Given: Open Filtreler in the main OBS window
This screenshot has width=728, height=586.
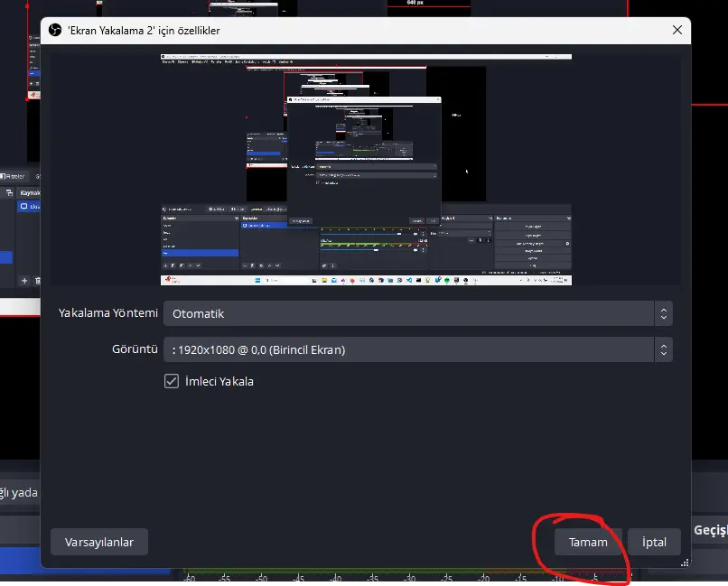Looking at the screenshot, I should (13, 176).
